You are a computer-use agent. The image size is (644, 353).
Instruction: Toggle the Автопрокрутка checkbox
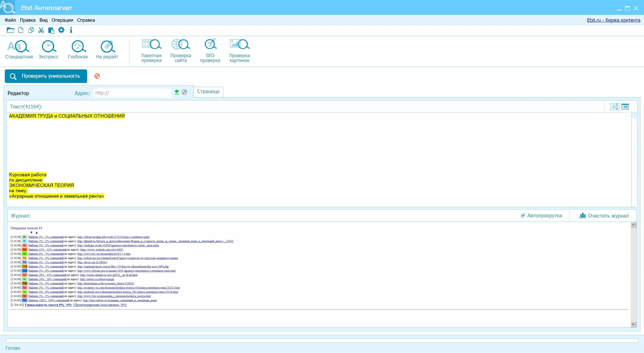point(523,216)
